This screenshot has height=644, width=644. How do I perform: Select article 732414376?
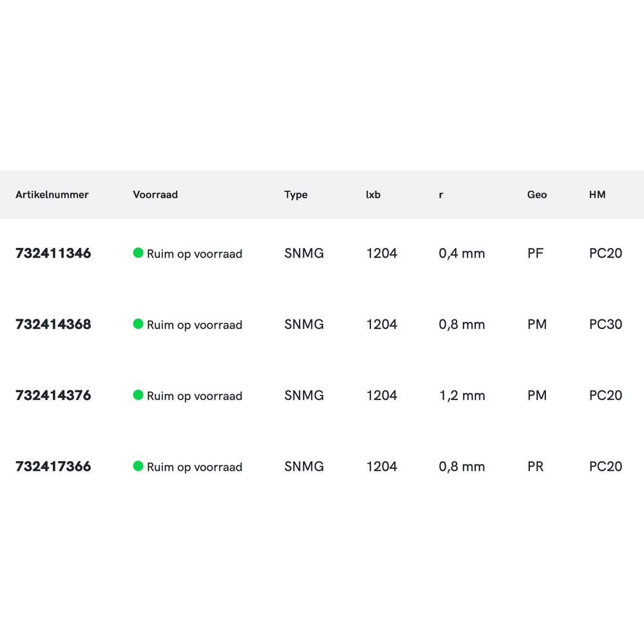pyautogui.click(x=53, y=395)
